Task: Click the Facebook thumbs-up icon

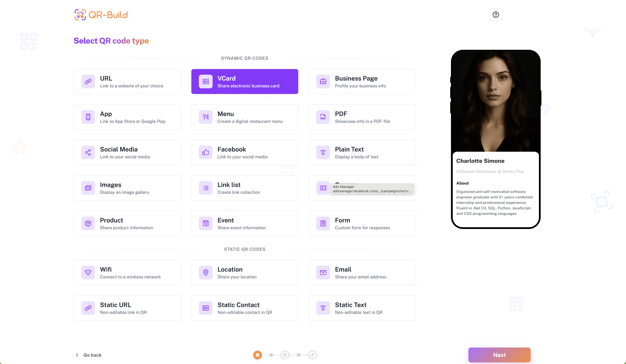Action: pyautogui.click(x=205, y=152)
